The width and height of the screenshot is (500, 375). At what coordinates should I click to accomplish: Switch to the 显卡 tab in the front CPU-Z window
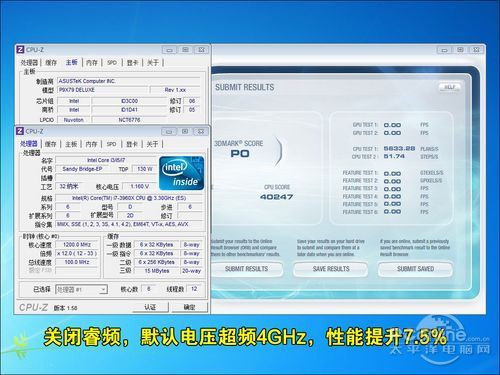(132, 144)
